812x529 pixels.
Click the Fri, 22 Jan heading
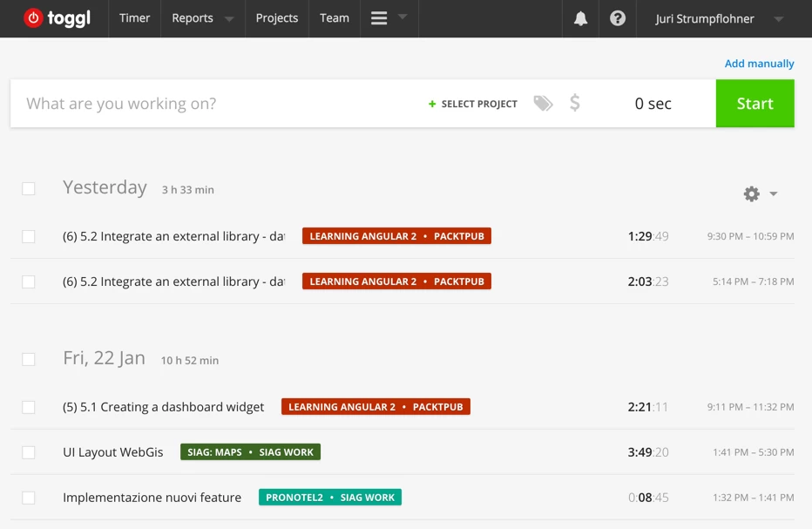104,357
